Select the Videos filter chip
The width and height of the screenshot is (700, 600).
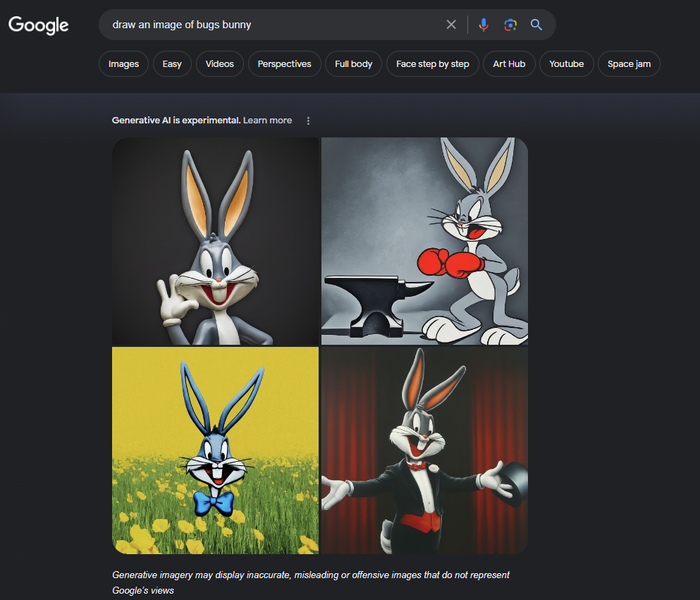220,64
